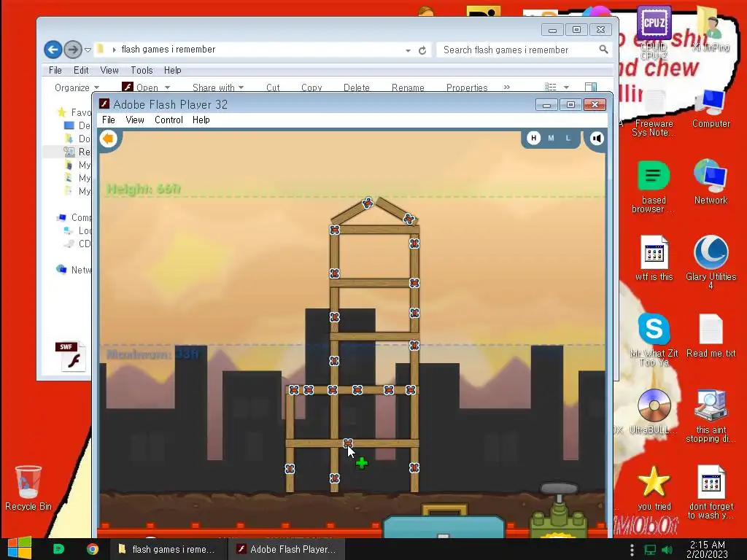Launch Chrome from the taskbar

pos(93,549)
